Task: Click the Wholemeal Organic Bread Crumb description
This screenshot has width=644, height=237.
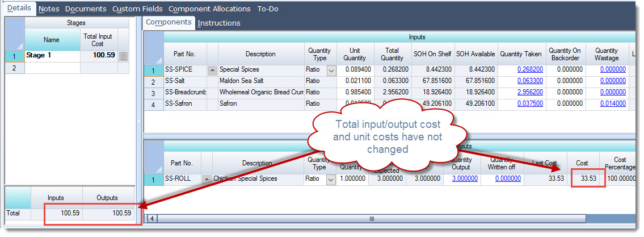Action: click(261, 93)
